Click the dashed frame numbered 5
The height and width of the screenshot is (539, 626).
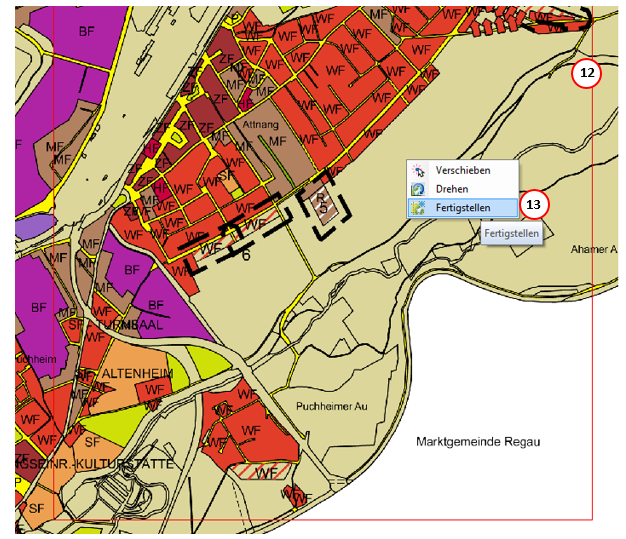point(328,205)
